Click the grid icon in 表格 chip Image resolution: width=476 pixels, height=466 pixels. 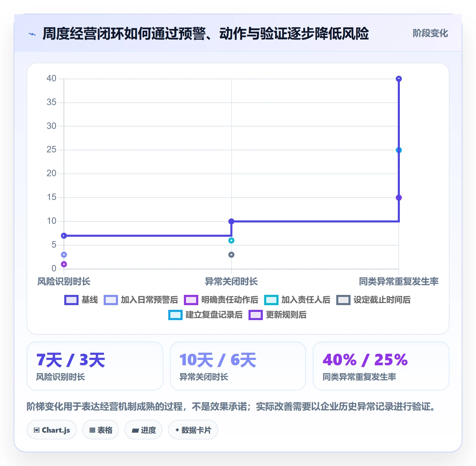tap(92, 430)
